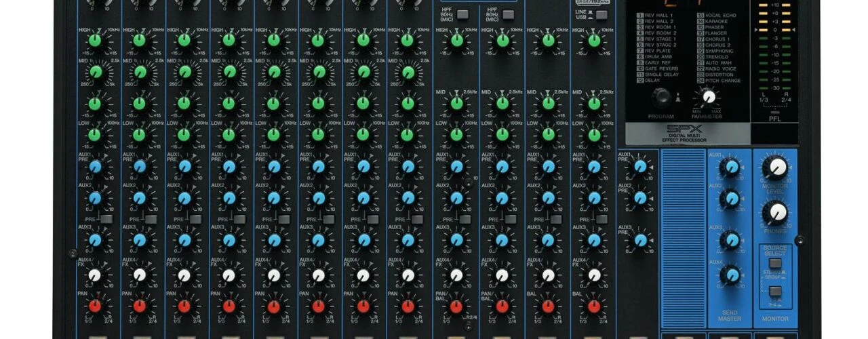The image size is (868, 339).
Task: Click the white PARAMETER knob
Action: 709,97
